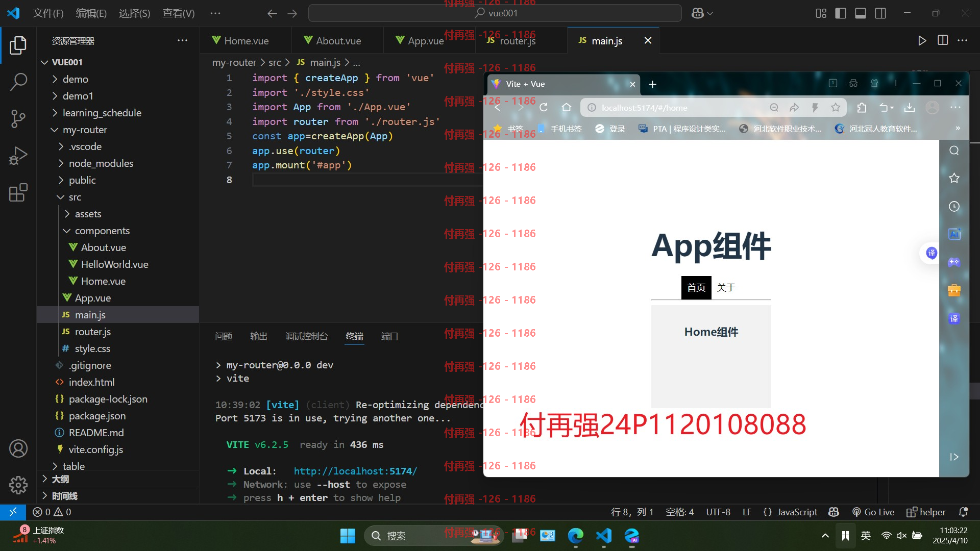
Task: Open the 编辑(E) menu
Action: pos(91,13)
